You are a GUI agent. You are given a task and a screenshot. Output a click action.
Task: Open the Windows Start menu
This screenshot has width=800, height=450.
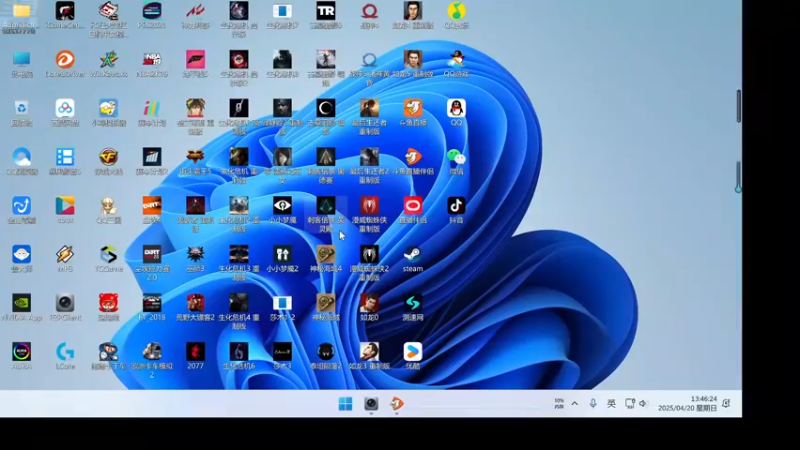tap(345, 404)
